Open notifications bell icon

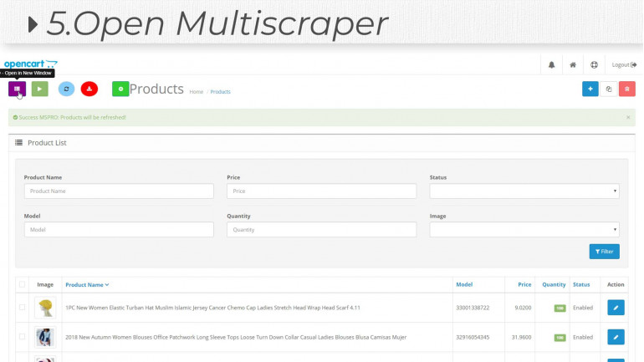(552, 65)
